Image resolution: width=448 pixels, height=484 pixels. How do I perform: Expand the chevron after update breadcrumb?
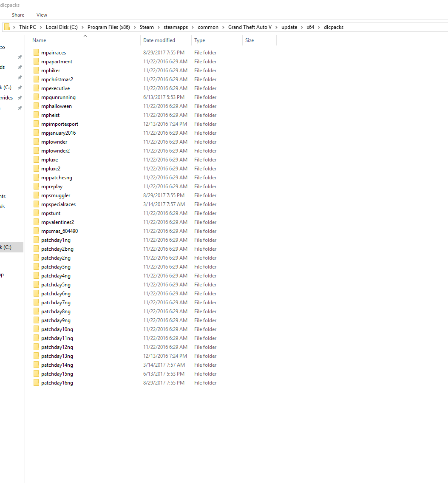(x=302, y=27)
